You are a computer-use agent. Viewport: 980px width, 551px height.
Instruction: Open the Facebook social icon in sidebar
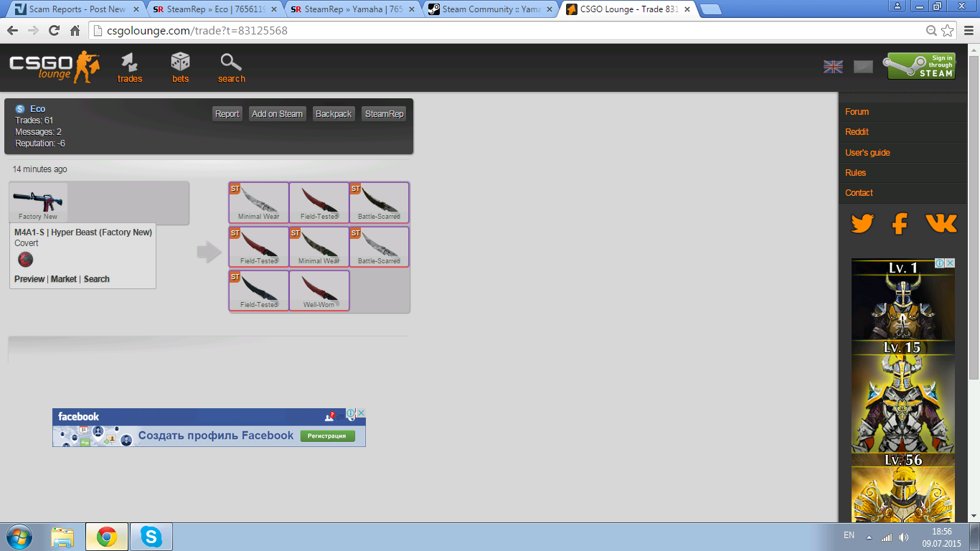900,224
